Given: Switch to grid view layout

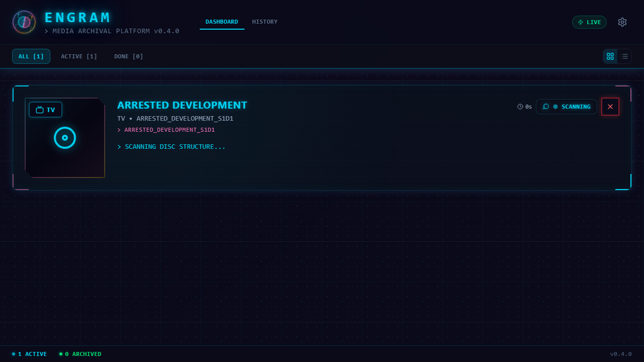Looking at the screenshot, I should 610,56.
